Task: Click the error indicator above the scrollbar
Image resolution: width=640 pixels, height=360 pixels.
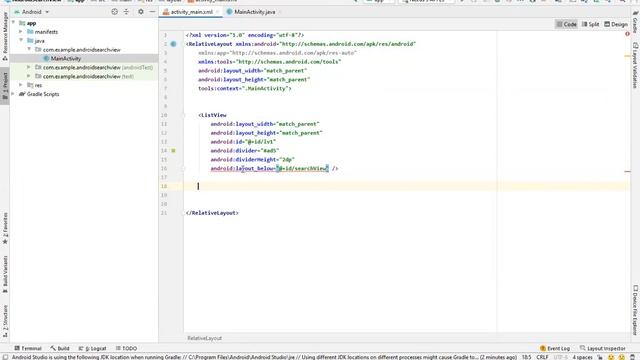Action: pyautogui.click(x=627, y=34)
